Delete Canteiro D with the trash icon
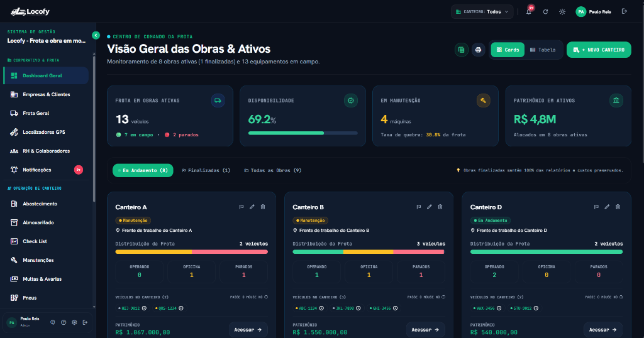 (618, 207)
